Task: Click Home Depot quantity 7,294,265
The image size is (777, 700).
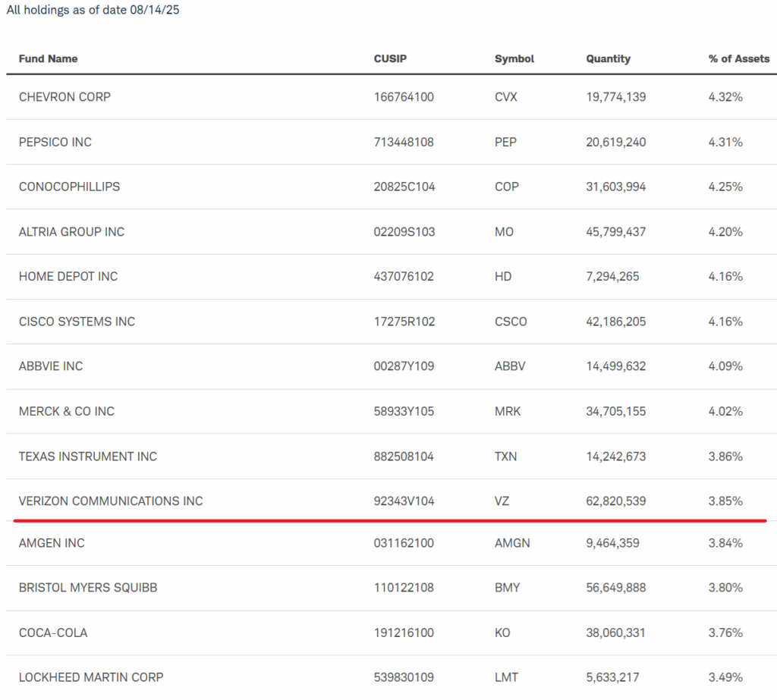Action: (612, 276)
